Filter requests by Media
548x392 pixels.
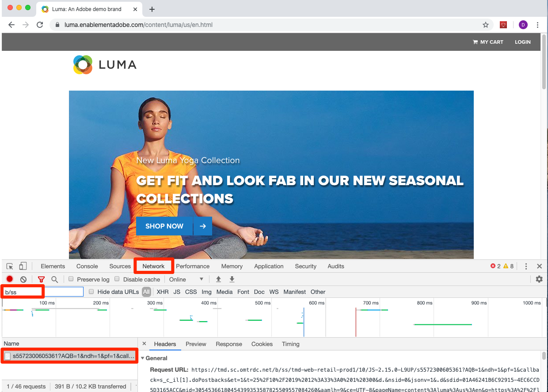tap(225, 292)
